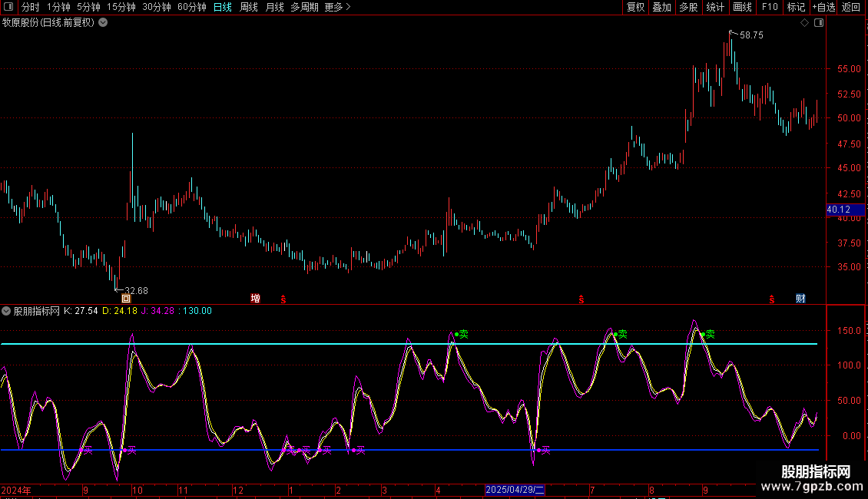868x499 pixels.
Task: Click the 2025/04/29 date marker on timeline
Action: [515, 490]
